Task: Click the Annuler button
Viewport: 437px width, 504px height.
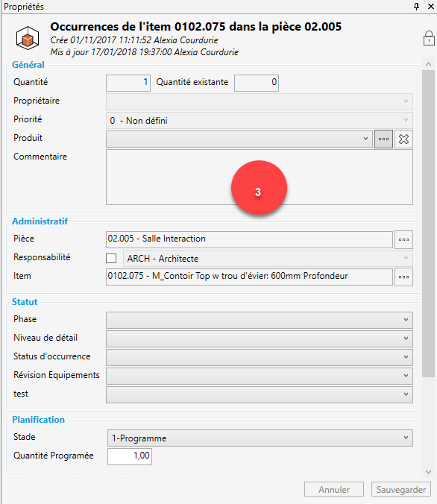Action: point(334,489)
